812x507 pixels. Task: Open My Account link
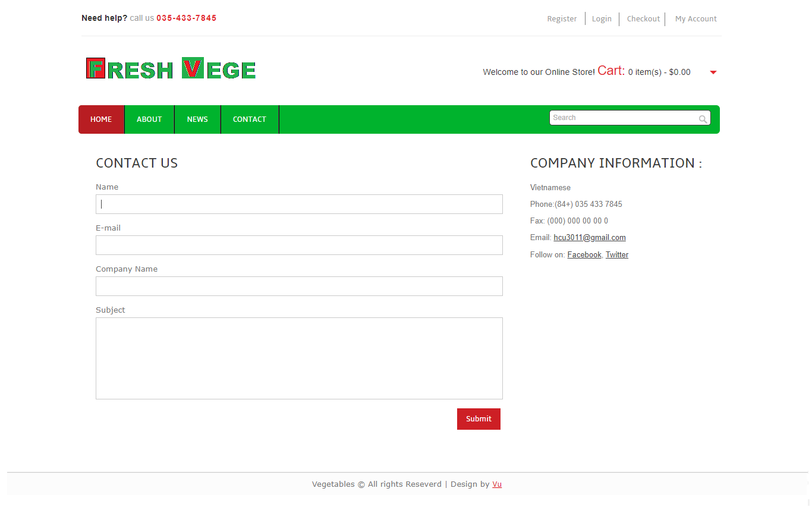pyautogui.click(x=696, y=19)
